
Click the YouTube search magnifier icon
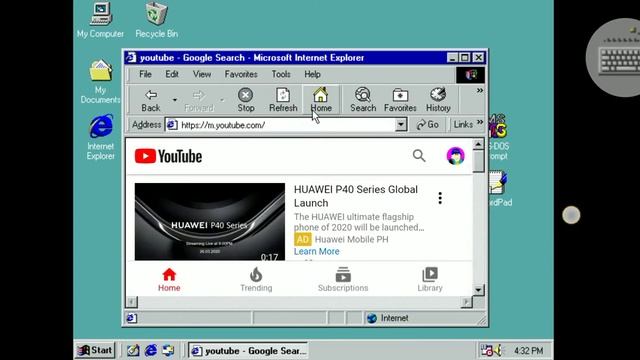point(419,156)
